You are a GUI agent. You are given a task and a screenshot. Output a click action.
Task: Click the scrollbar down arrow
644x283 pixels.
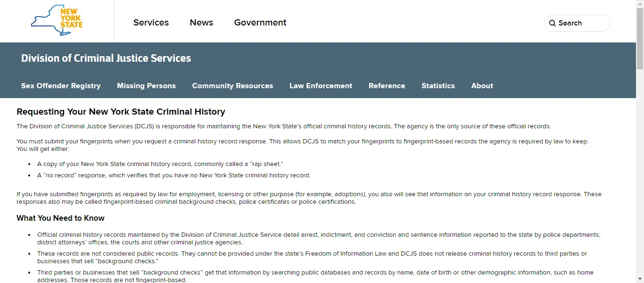pyautogui.click(x=640, y=279)
